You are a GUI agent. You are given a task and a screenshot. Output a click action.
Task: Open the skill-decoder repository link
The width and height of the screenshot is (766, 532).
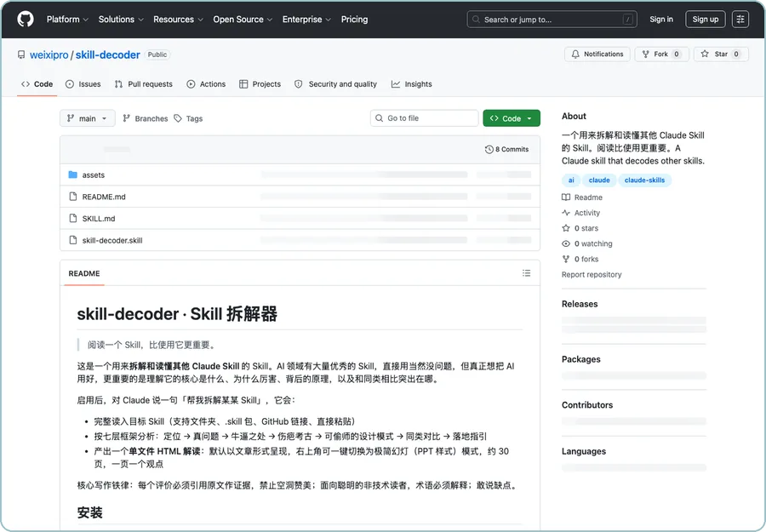pyautogui.click(x=107, y=54)
